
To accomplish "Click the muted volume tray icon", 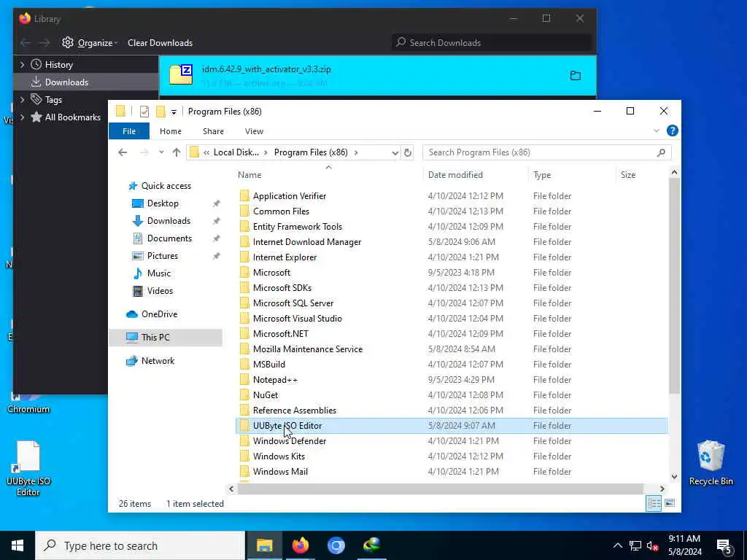I will click(x=653, y=545).
